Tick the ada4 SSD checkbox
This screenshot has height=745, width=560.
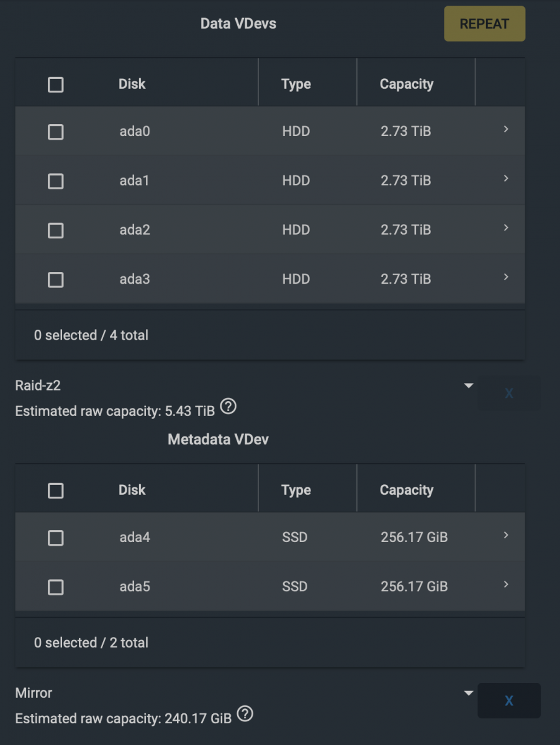pos(56,538)
